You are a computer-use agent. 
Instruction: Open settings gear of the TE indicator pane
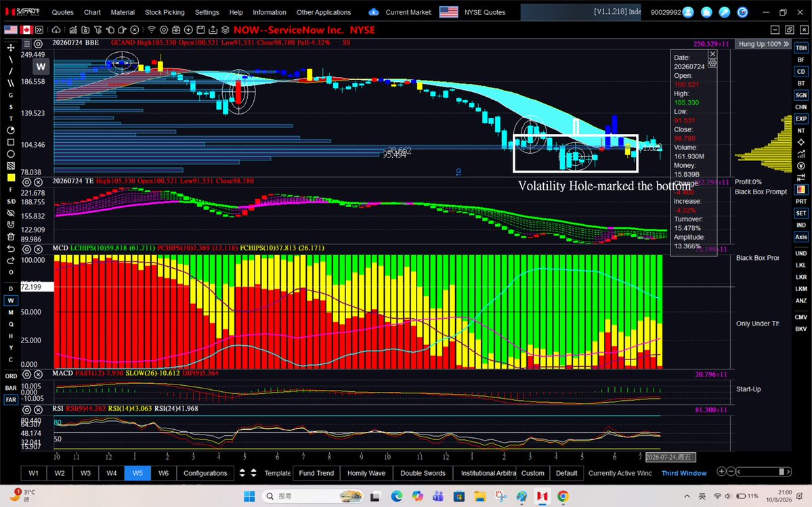(x=27, y=182)
